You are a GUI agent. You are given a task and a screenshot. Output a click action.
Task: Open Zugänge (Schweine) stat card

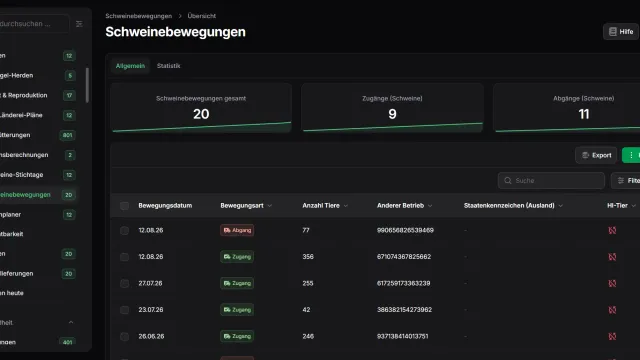pos(392,108)
